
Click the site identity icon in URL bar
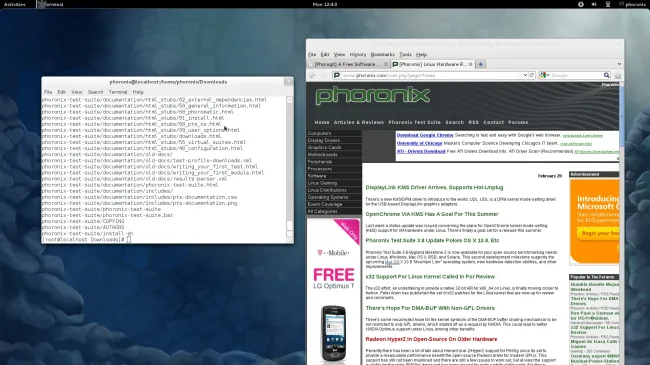click(x=337, y=75)
